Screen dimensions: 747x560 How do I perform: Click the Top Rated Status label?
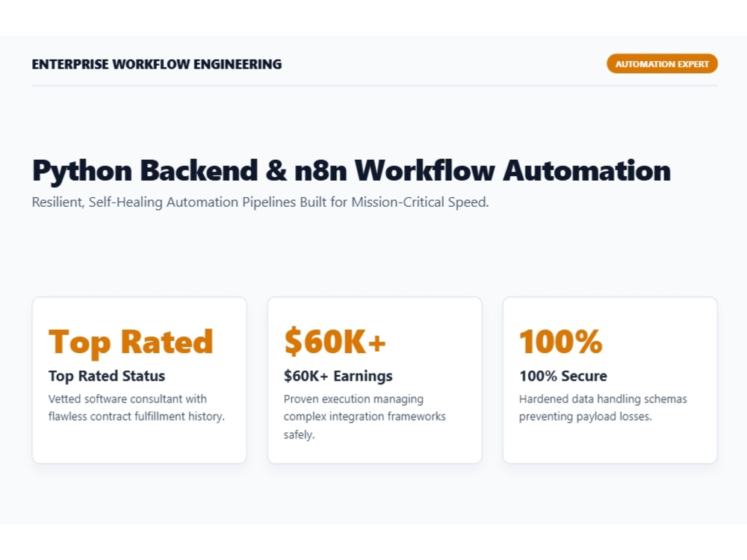(107, 376)
